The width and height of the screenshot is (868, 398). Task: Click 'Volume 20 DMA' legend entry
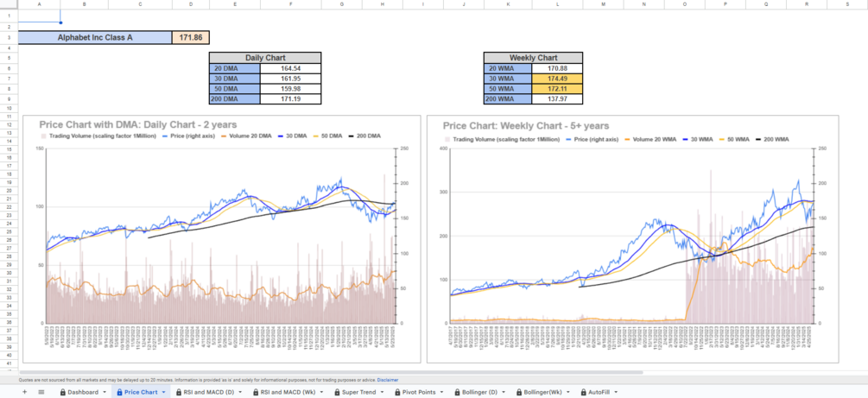[246, 136]
